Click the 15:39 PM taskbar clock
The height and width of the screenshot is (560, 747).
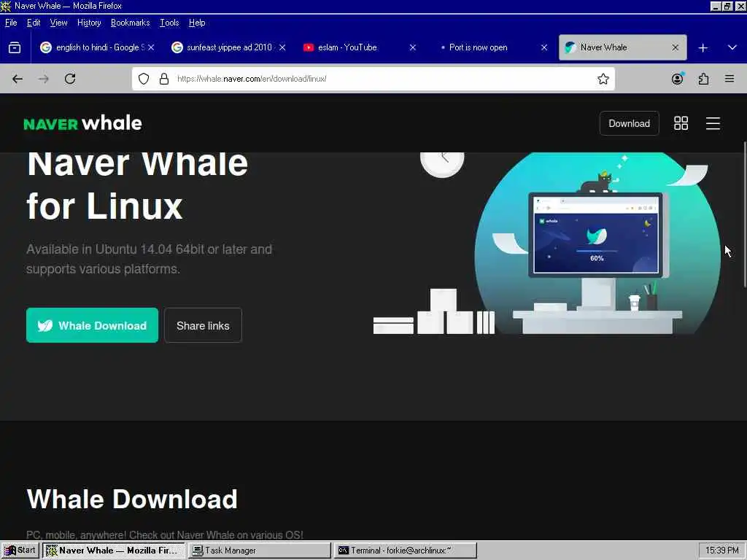pyautogui.click(x=721, y=551)
